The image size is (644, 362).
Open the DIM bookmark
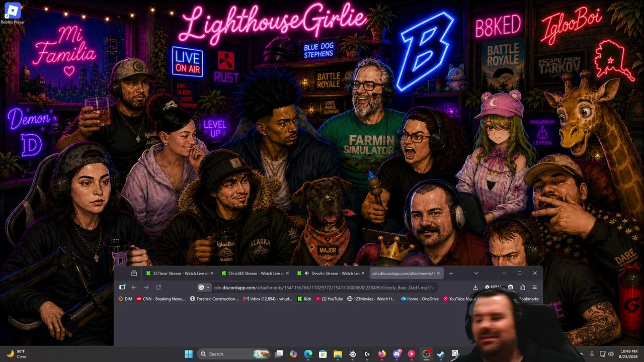point(125,299)
